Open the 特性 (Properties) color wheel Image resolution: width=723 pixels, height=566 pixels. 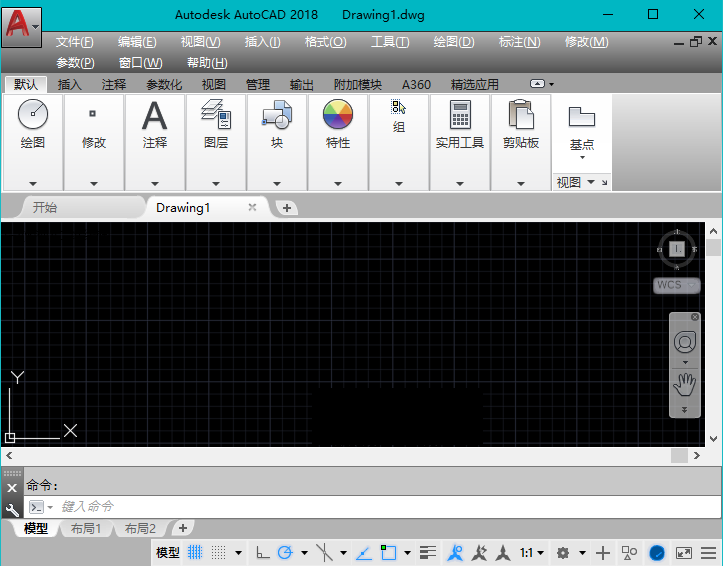click(338, 115)
